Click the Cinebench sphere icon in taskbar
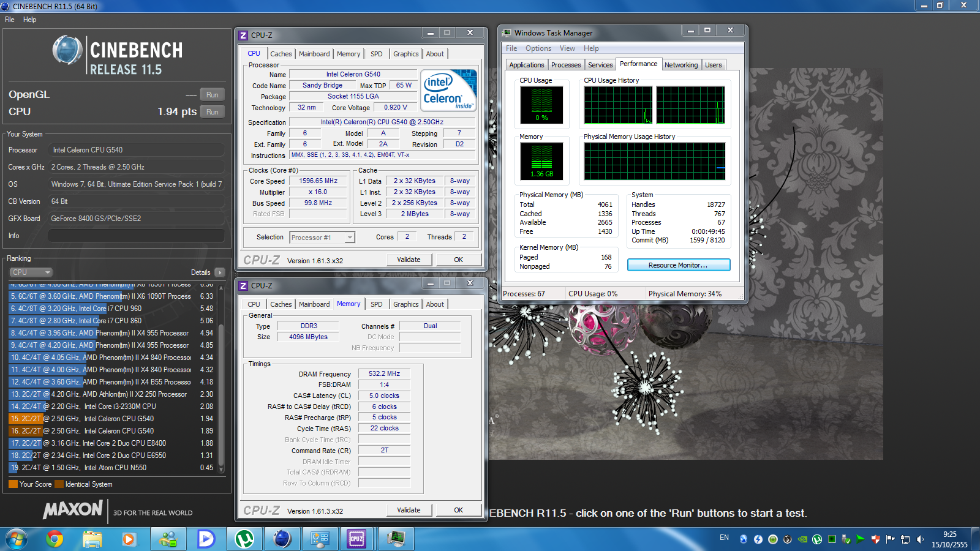 (x=282, y=539)
